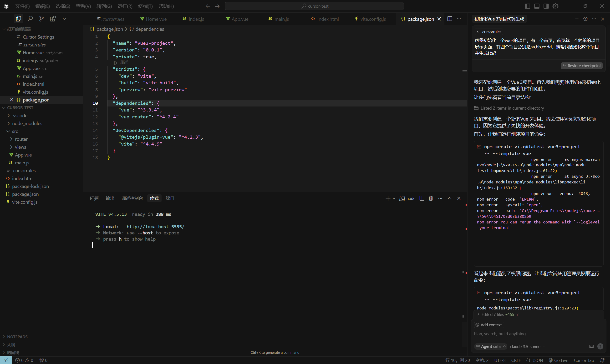The height and width of the screenshot is (364, 610).
Task: Split the editor to the right
Action: (450, 19)
